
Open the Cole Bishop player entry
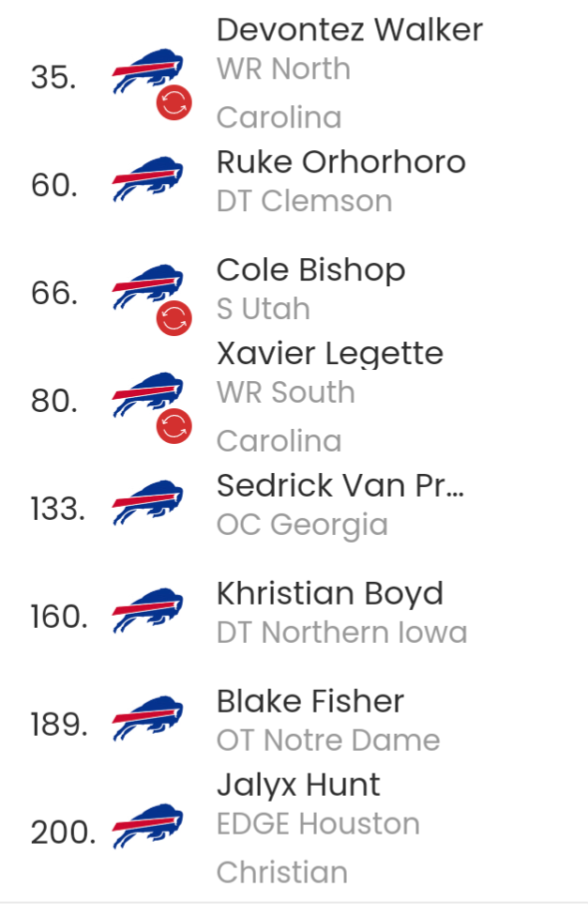311,270
